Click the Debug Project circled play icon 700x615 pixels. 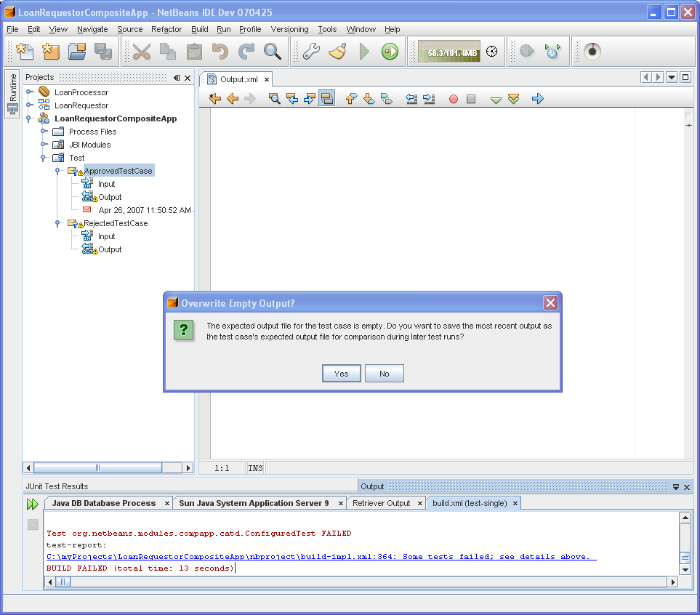(390, 52)
